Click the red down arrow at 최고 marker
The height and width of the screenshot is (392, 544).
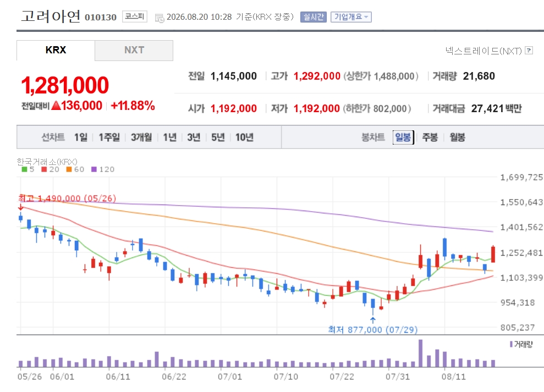[x=20, y=207]
